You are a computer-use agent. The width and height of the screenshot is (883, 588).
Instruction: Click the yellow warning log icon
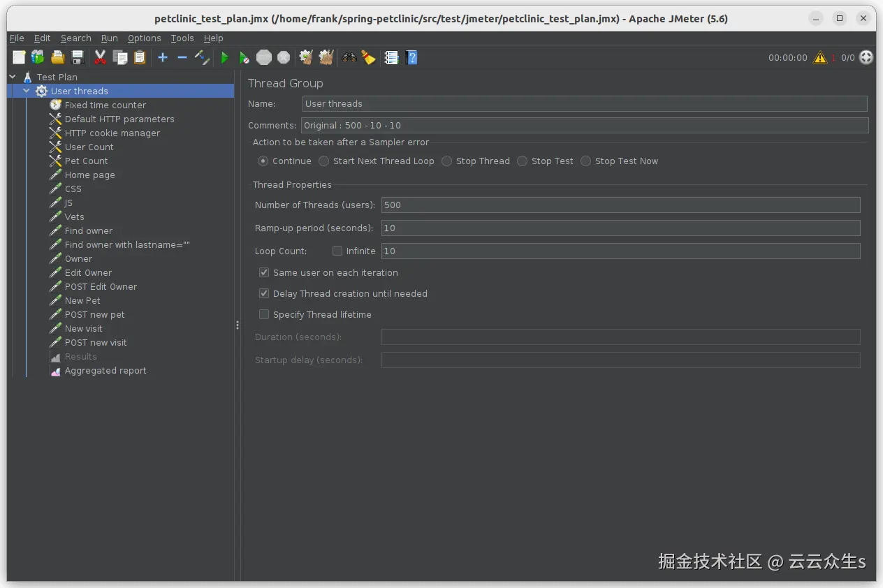pos(820,57)
